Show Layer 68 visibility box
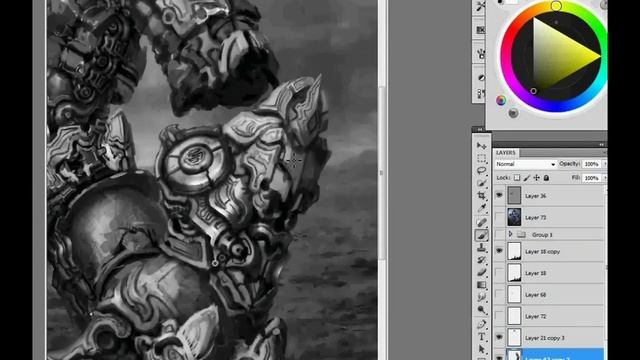Screen dimensions: 640x360 coord(499,294)
